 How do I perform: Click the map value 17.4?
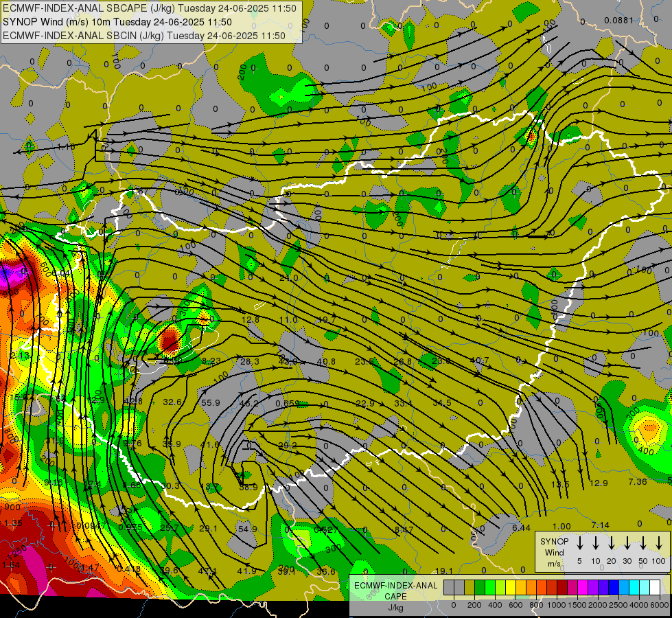(x=92, y=485)
